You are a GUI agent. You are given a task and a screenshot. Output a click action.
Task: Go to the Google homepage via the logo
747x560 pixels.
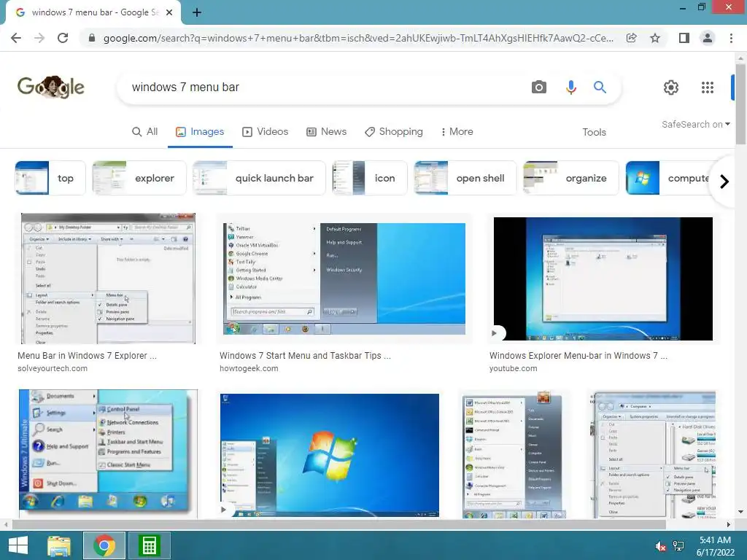[51, 87]
